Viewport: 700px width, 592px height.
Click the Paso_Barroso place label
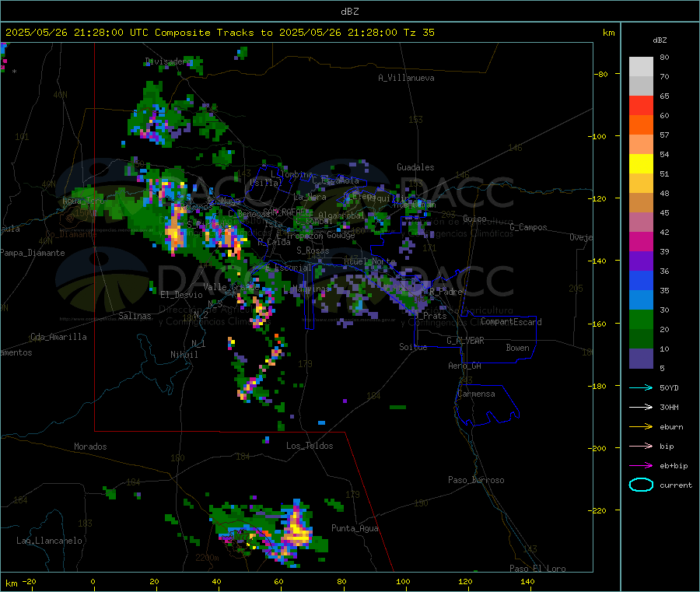tap(476, 480)
